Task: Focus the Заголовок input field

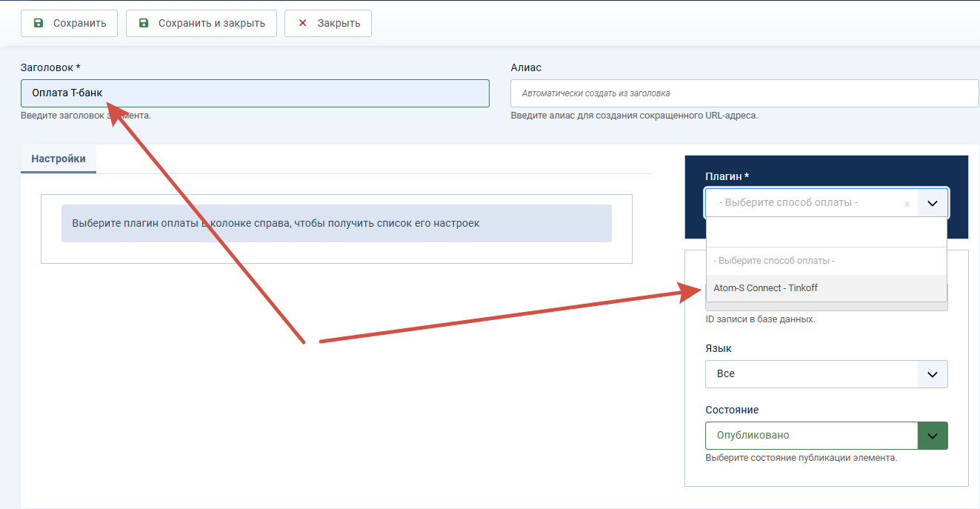Action: [x=255, y=93]
